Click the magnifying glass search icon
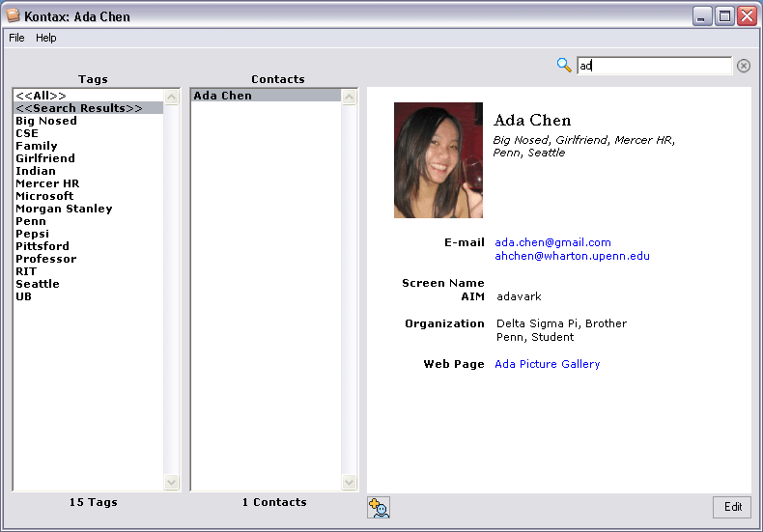763x532 pixels. coord(564,65)
